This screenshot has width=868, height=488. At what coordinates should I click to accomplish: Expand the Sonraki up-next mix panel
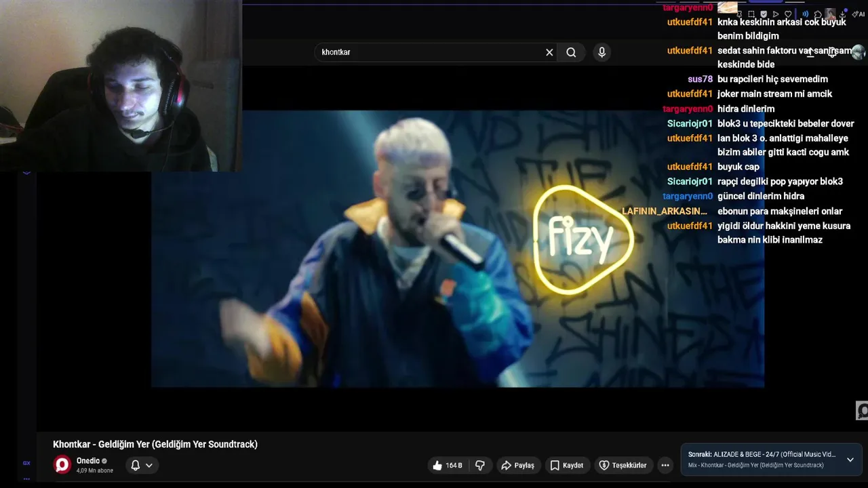(x=850, y=460)
